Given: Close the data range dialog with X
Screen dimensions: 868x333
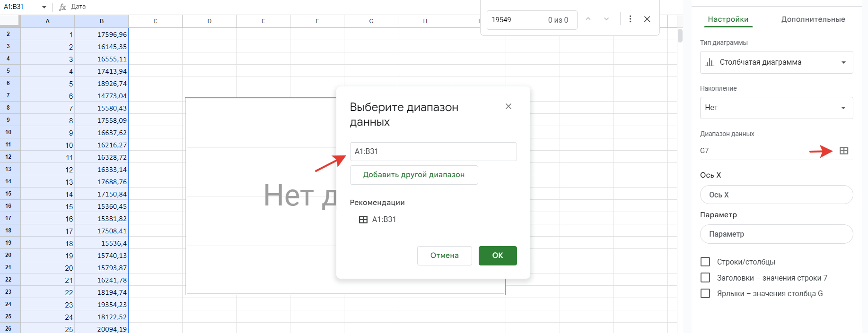Looking at the screenshot, I should (508, 107).
